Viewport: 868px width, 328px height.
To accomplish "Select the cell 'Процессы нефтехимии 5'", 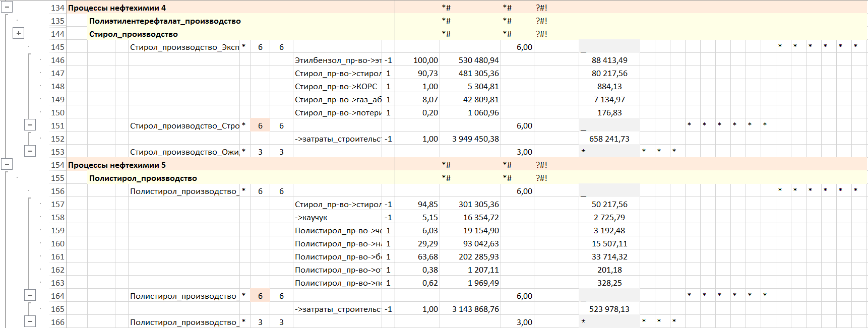I will click(117, 165).
